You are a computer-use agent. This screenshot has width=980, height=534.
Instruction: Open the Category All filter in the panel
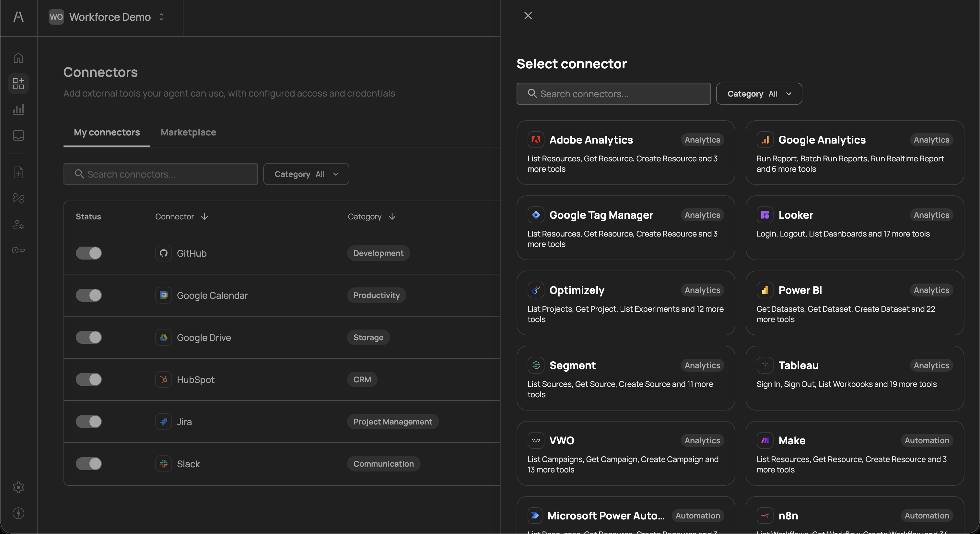[759, 94]
